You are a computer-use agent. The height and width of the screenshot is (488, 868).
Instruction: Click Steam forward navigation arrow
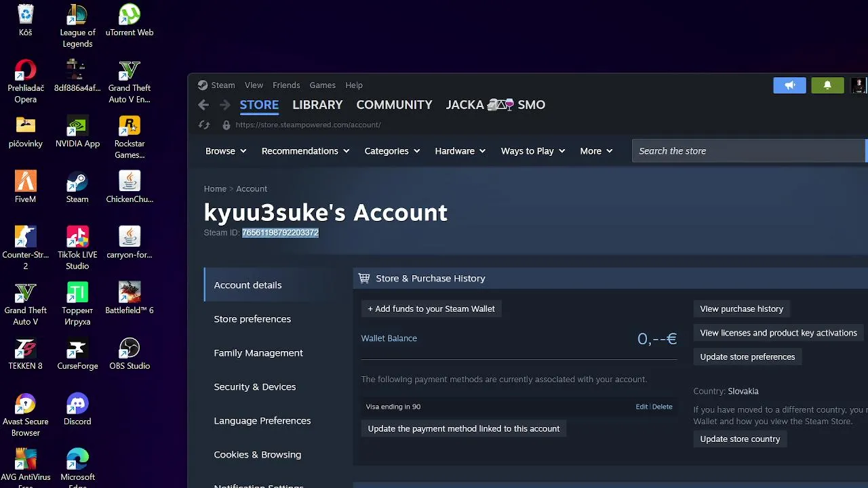coord(225,104)
